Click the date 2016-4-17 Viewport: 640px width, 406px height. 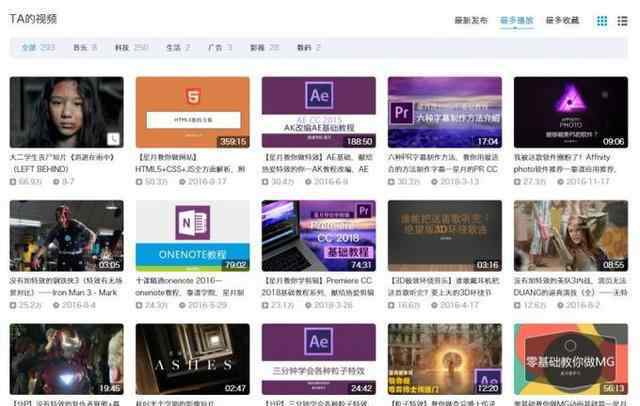(x=459, y=305)
